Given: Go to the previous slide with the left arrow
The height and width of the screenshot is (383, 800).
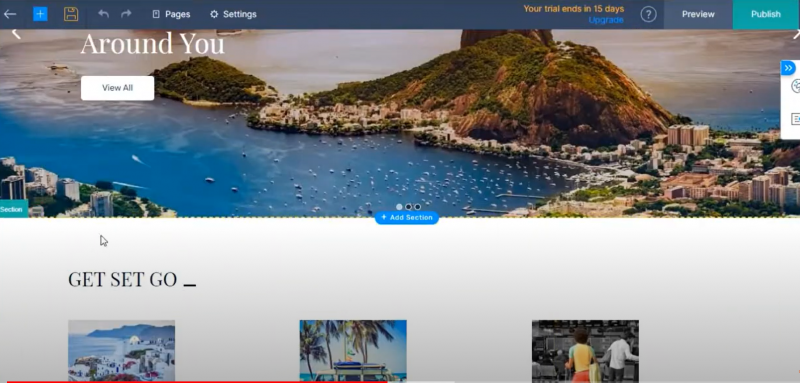Looking at the screenshot, I should coord(16,34).
